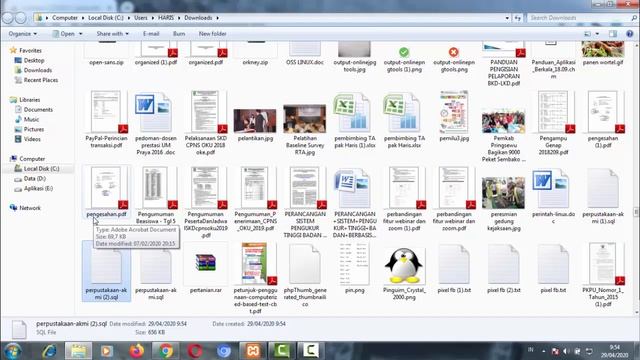
Task: Open Desktop in Favorites
Action: 34,60
